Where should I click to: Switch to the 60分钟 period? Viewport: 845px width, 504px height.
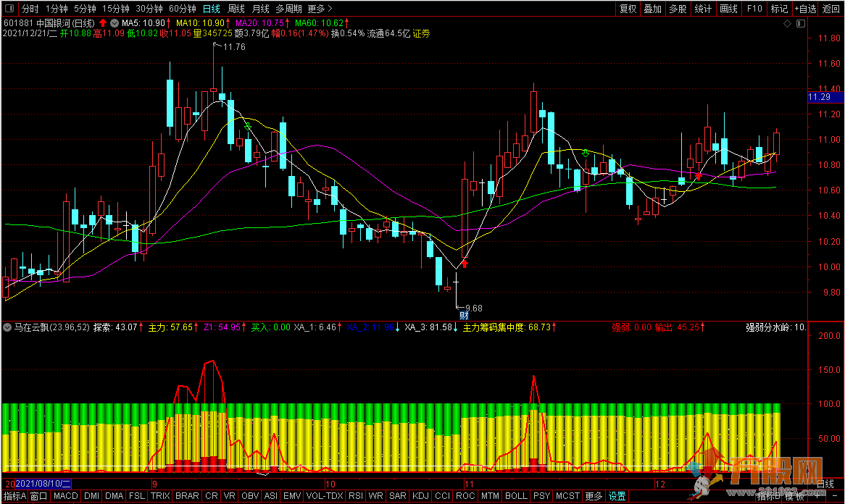pos(182,9)
